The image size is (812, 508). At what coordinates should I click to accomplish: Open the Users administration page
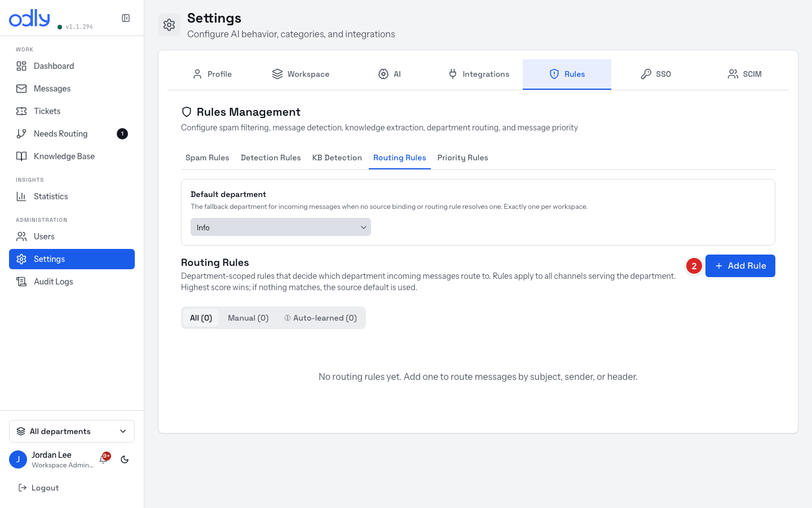click(x=72, y=237)
